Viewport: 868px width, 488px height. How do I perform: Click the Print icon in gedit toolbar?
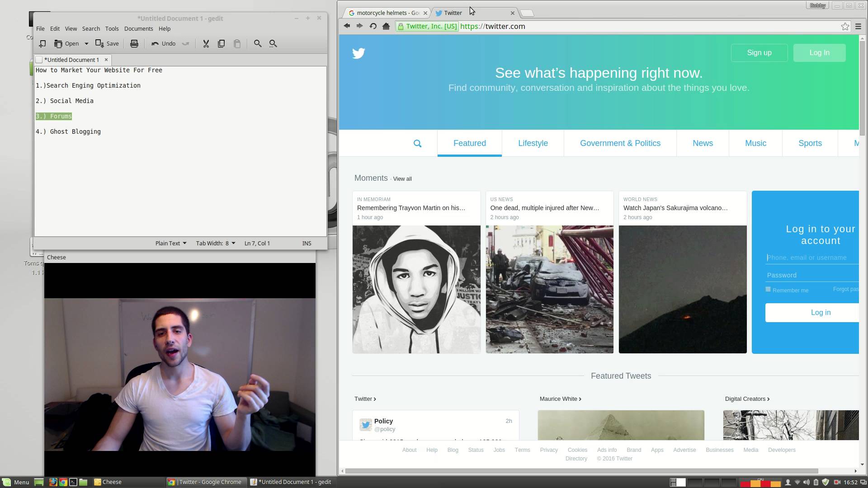click(x=134, y=44)
